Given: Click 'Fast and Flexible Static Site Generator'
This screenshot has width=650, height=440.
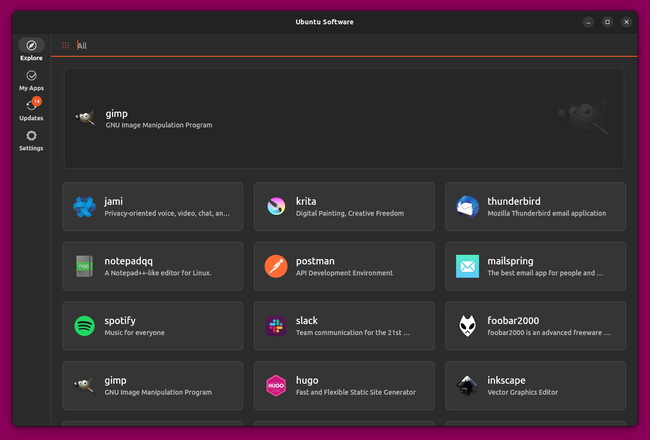Looking at the screenshot, I should click(356, 392).
